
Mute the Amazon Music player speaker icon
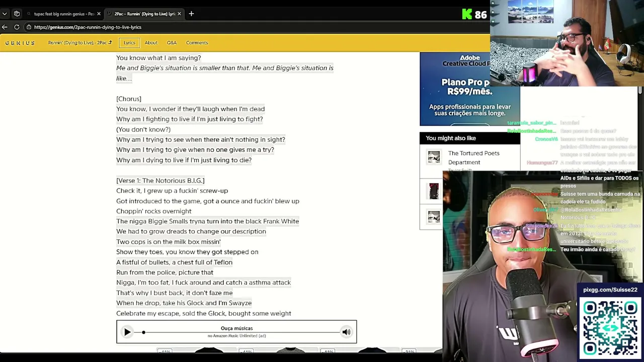(x=346, y=332)
